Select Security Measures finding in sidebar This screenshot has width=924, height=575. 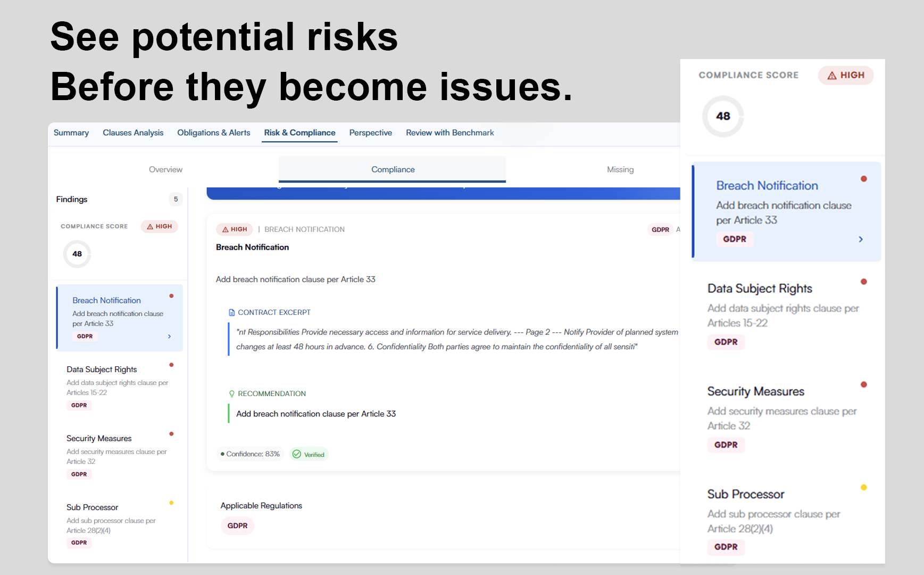pyautogui.click(x=120, y=456)
